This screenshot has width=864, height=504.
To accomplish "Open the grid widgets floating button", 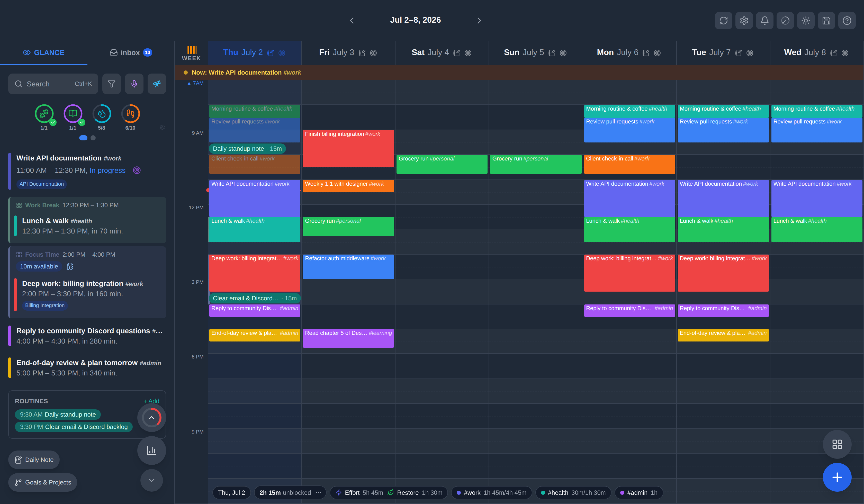I will [837, 444].
